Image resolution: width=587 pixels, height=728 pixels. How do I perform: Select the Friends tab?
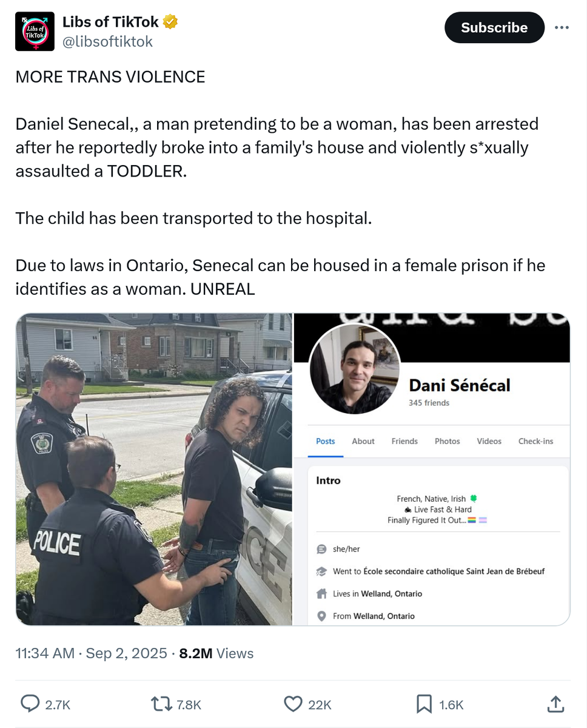tap(404, 441)
